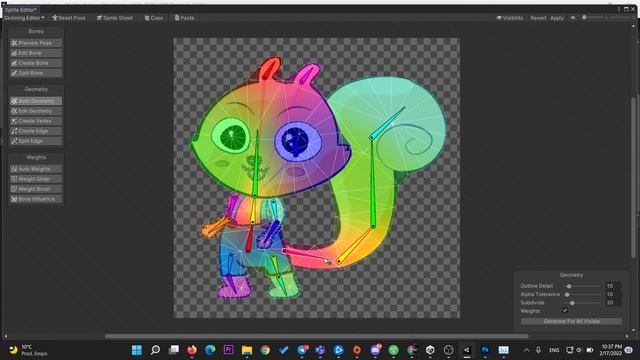This screenshot has height=360, width=640.
Task: Click the vertical scrollbar beside the canvas
Action: [633, 178]
